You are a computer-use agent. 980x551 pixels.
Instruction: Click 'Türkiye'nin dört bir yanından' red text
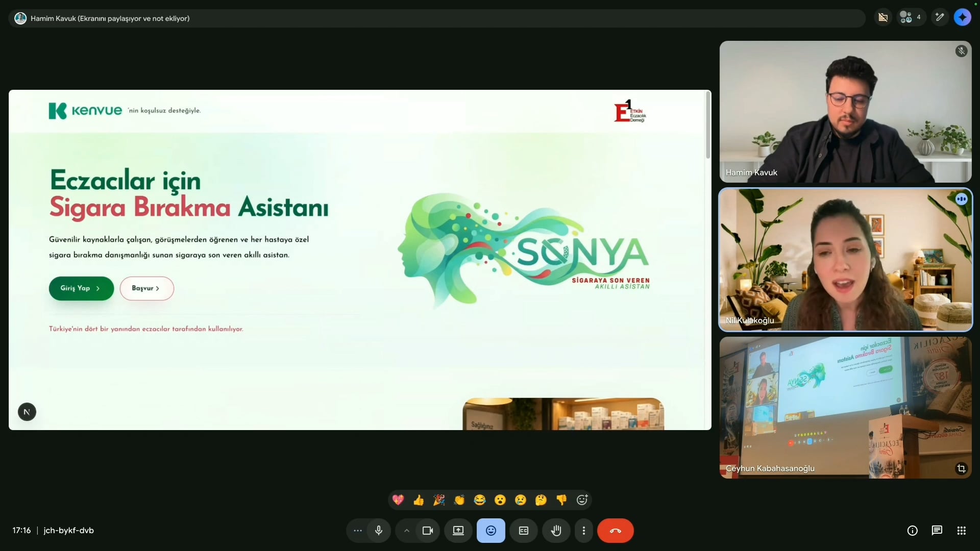pyautogui.click(x=146, y=329)
